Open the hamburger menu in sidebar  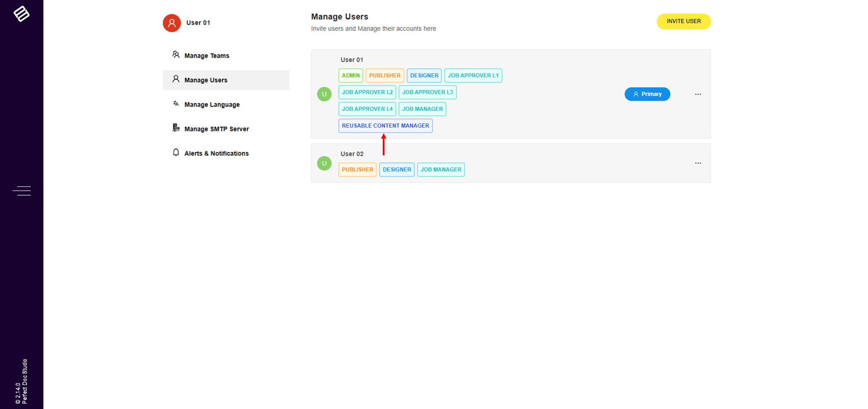pos(22,191)
